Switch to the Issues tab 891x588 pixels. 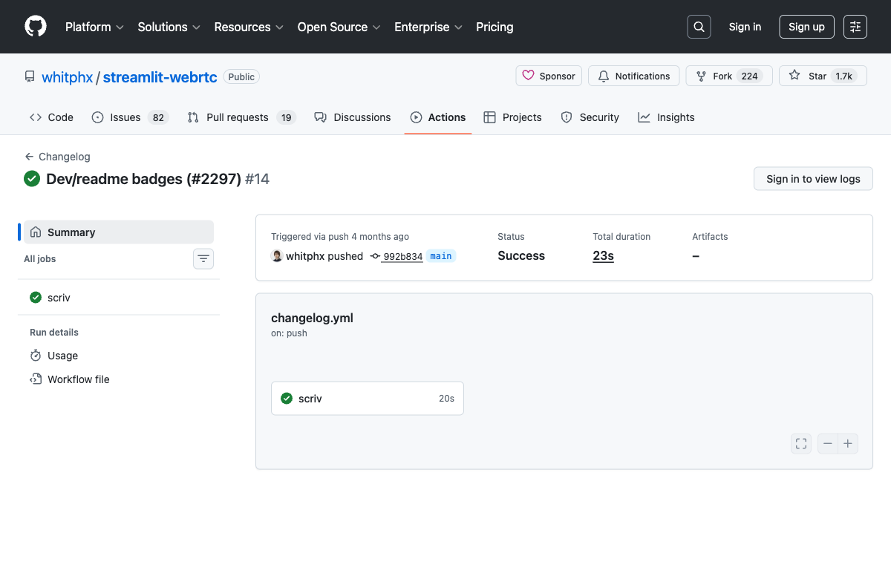click(130, 117)
